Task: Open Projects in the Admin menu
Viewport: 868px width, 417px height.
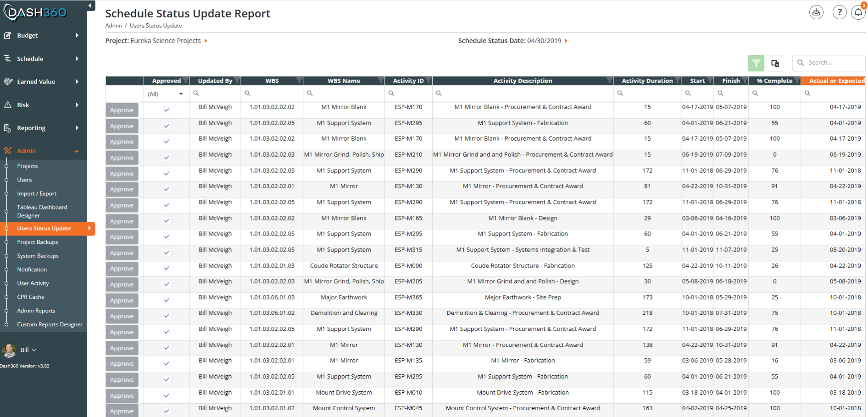Action: tap(28, 166)
